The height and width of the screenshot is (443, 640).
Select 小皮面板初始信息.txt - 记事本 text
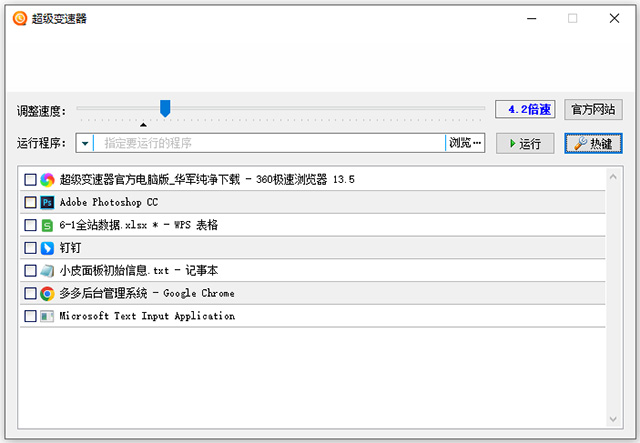pos(139,271)
